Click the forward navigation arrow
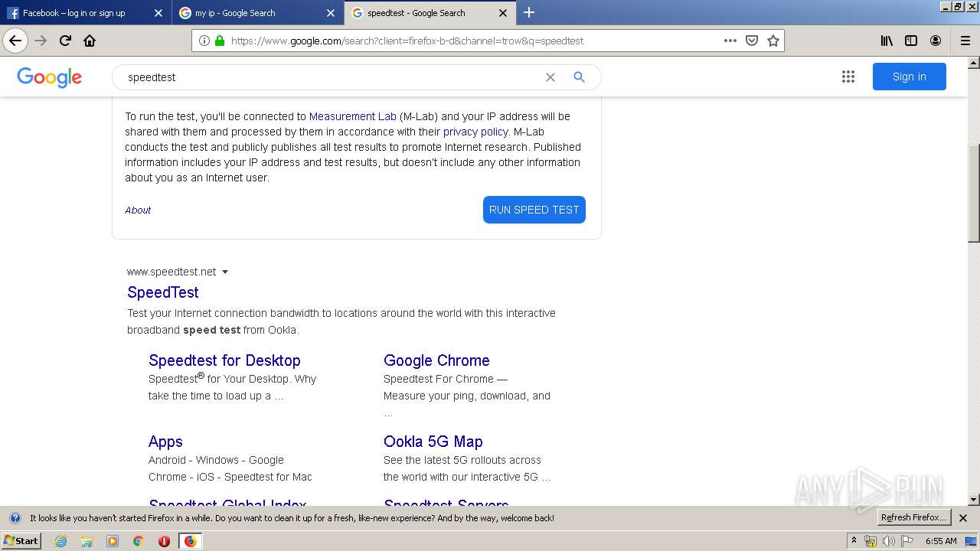 [41, 41]
